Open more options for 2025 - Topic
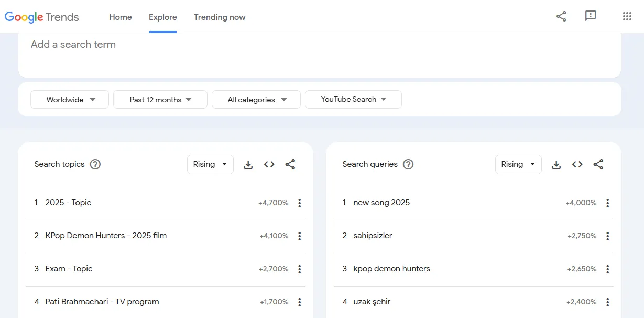This screenshot has height=318, width=644. [300, 203]
